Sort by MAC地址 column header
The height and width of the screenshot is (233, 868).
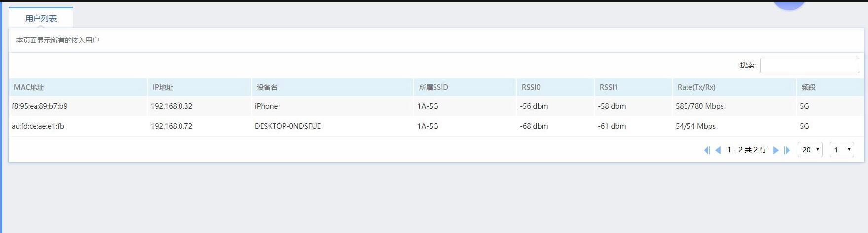click(x=29, y=87)
